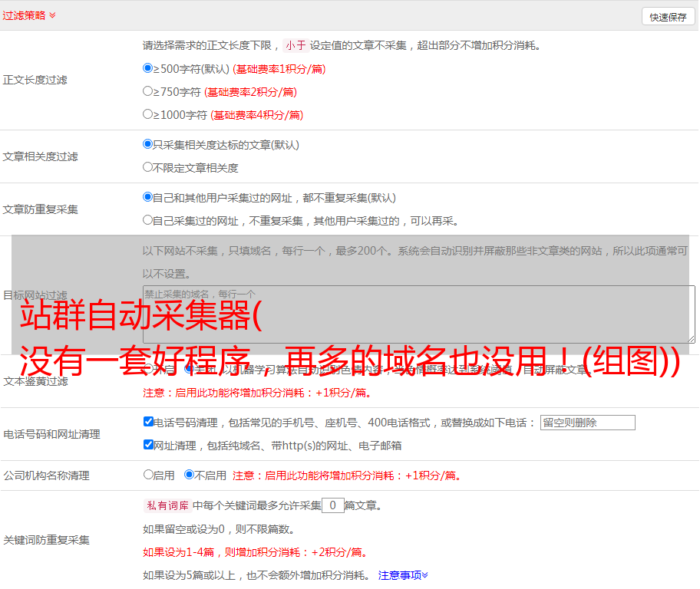Click the 留空则删除 replacement phone field

(587, 423)
